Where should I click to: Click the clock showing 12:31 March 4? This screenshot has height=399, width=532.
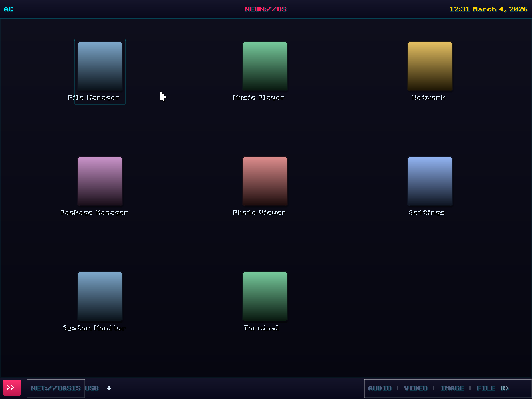point(490,9)
